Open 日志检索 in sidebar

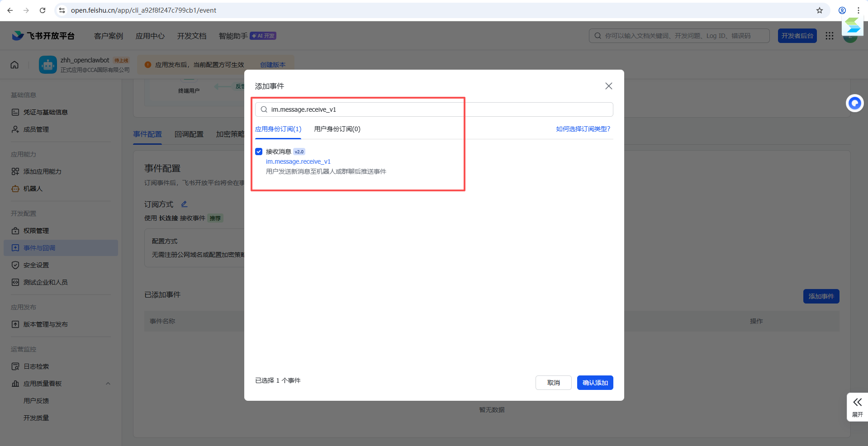36,366
